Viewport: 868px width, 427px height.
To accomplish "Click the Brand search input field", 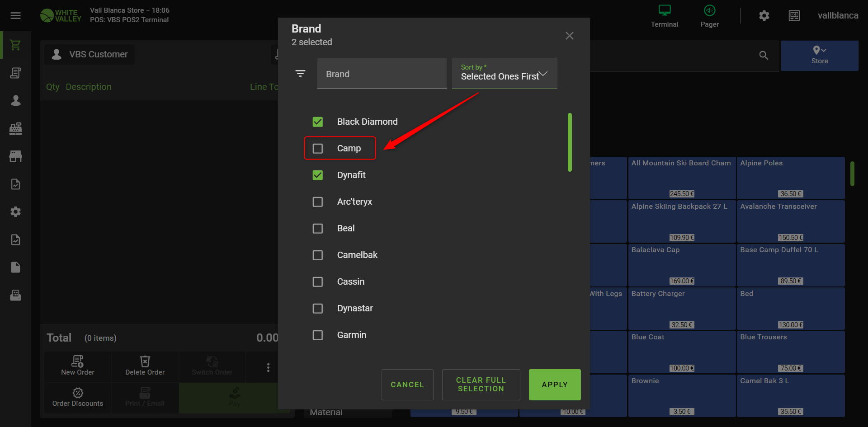I will click(x=382, y=73).
